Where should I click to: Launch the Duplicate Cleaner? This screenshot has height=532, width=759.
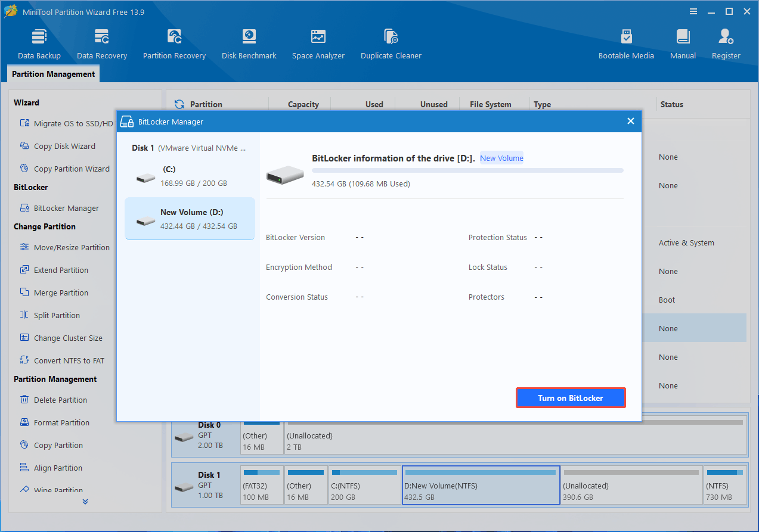coord(391,44)
